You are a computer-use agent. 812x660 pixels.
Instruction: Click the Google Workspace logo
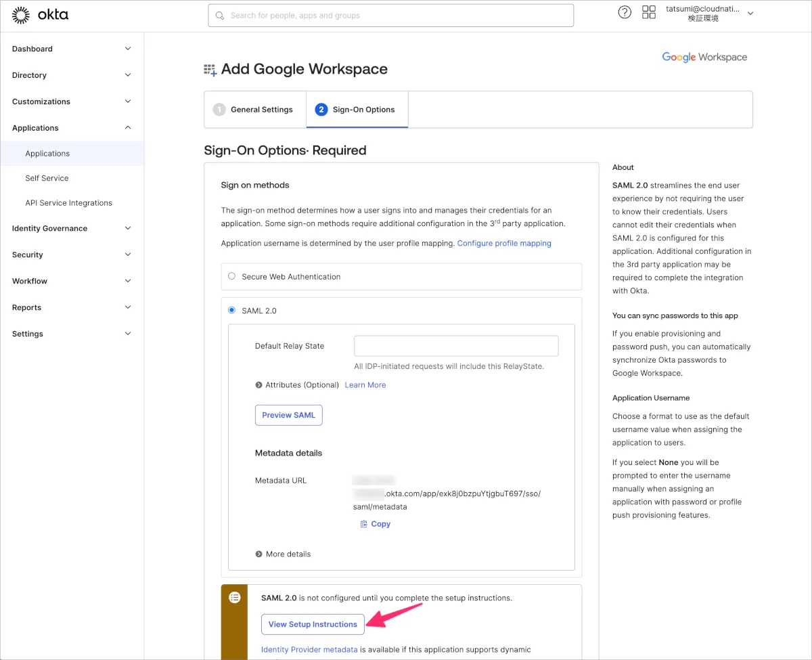point(704,58)
